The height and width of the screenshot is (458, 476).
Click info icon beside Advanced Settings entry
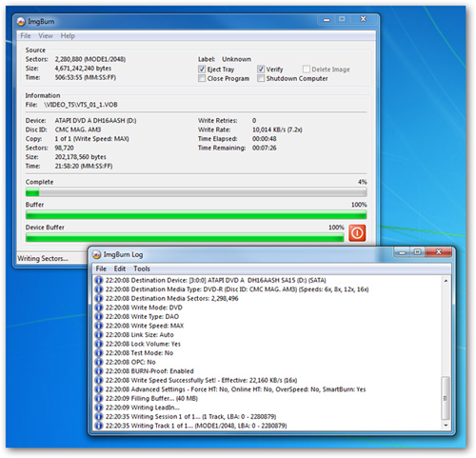pyautogui.click(x=99, y=389)
